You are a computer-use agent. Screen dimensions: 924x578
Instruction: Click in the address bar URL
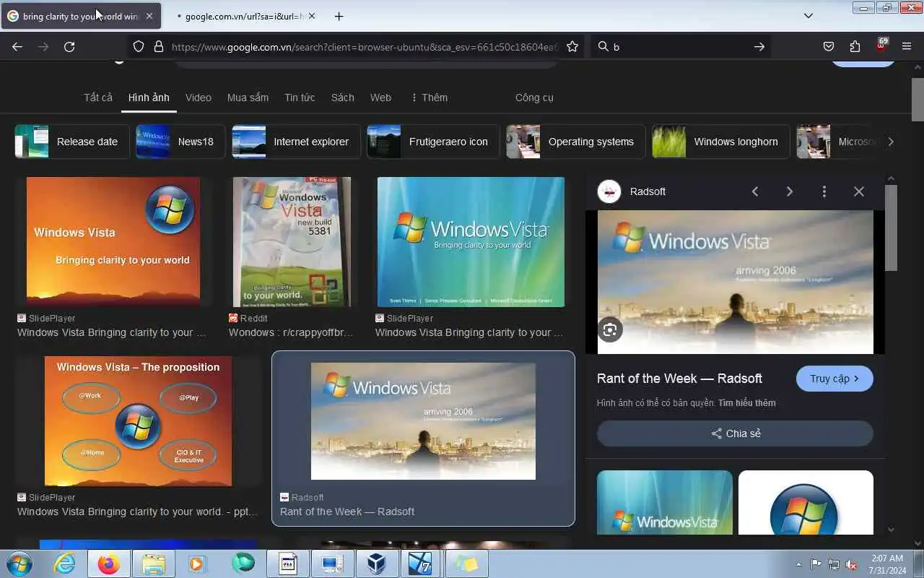coord(365,46)
